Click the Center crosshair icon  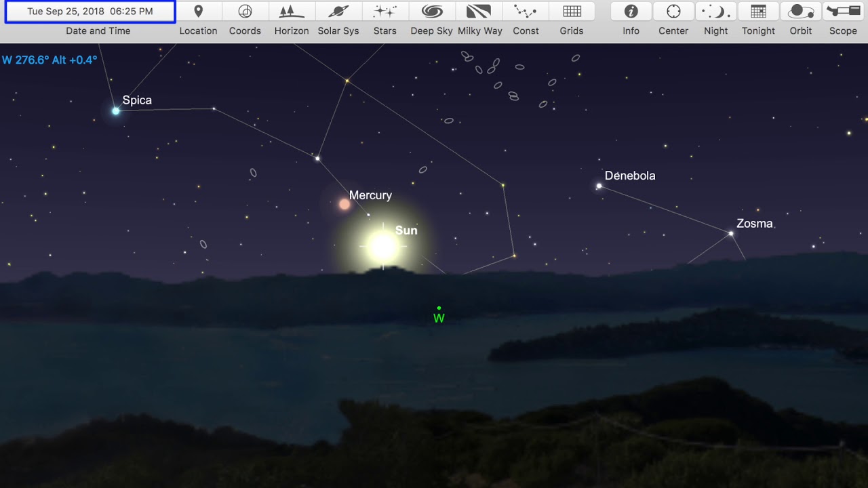click(x=673, y=12)
